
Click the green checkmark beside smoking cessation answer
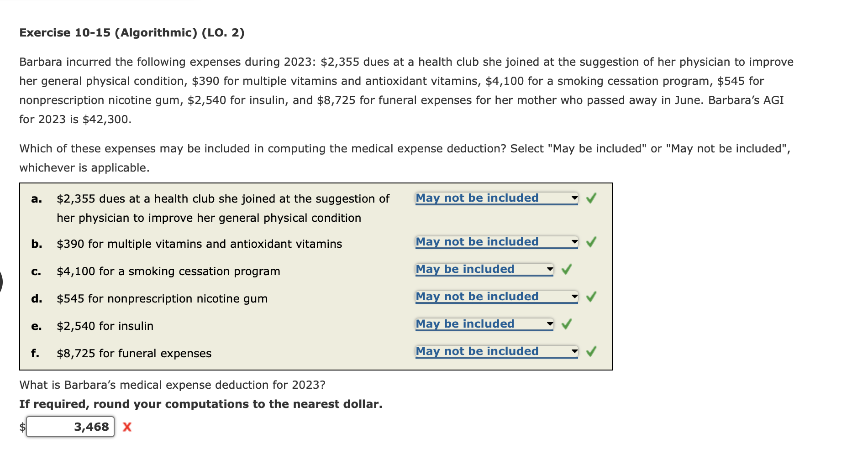566,270
